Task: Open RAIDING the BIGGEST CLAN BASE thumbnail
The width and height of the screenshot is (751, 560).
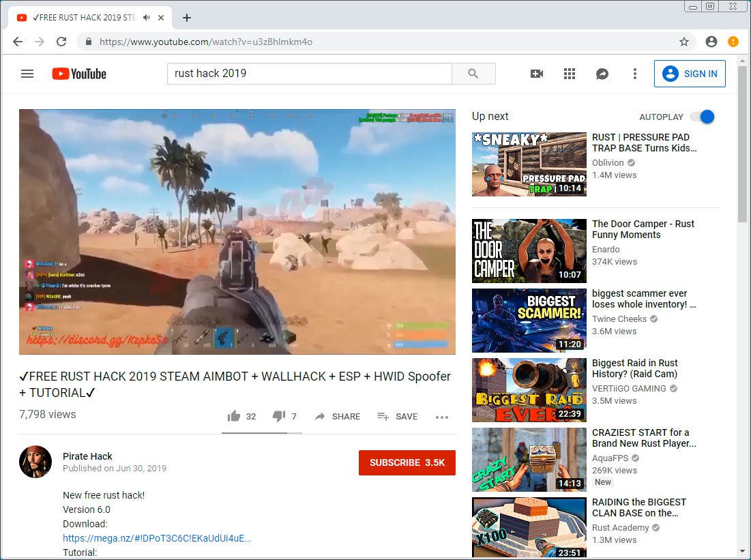Action: pyautogui.click(x=529, y=527)
